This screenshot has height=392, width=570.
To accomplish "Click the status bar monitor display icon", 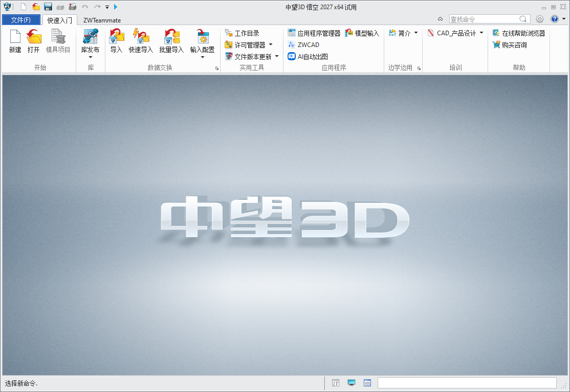I will coord(352,383).
